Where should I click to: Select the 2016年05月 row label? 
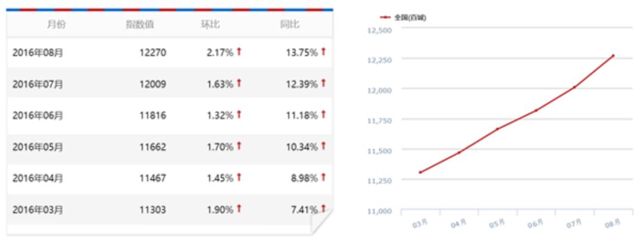click(38, 147)
